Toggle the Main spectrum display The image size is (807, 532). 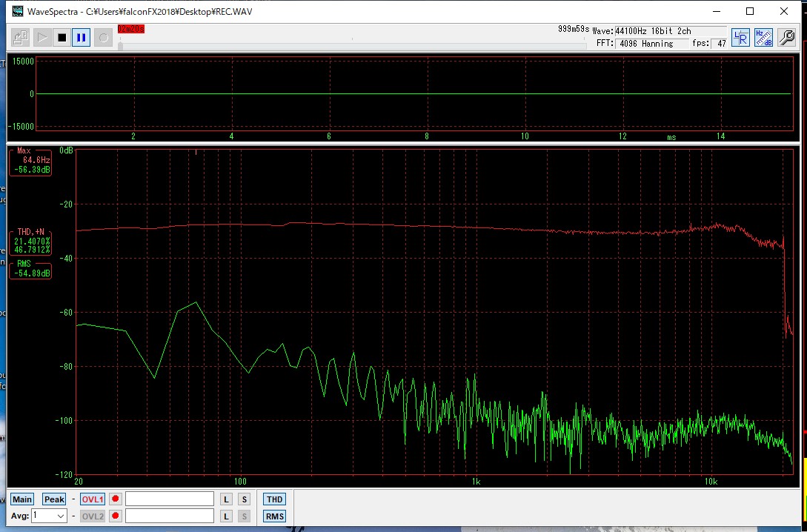(22, 499)
